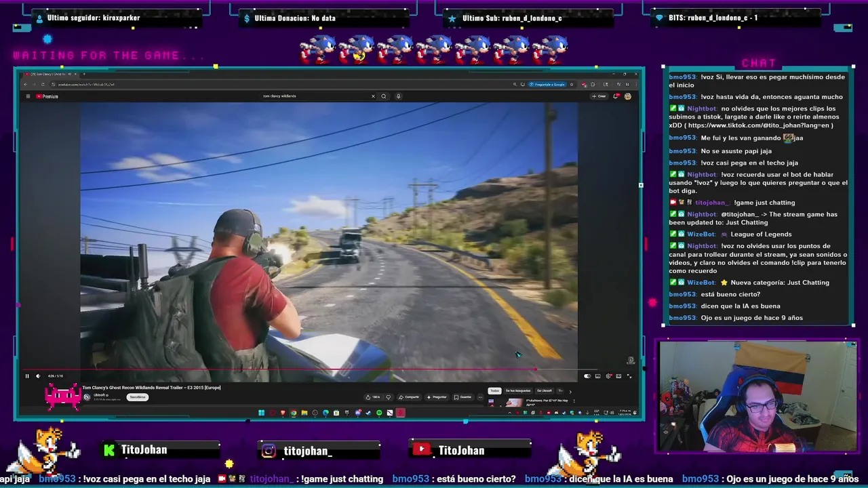Exit fullscreen in the YouTube player
868x488 pixels.
(x=629, y=376)
